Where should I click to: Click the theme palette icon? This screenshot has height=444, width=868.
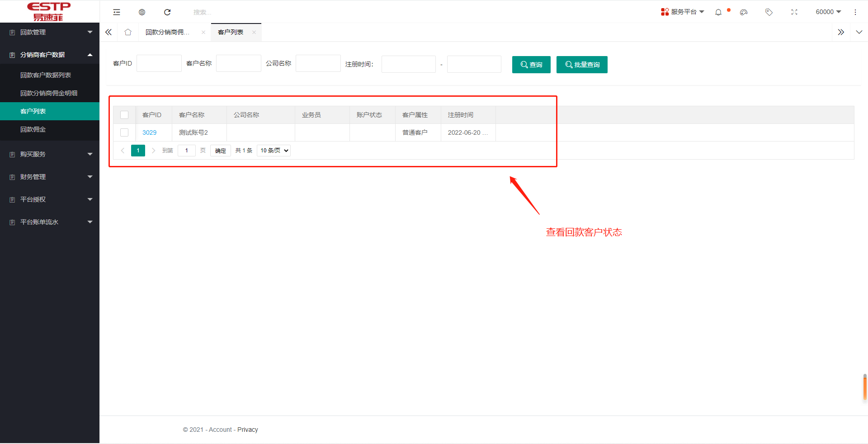click(x=744, y=12)
